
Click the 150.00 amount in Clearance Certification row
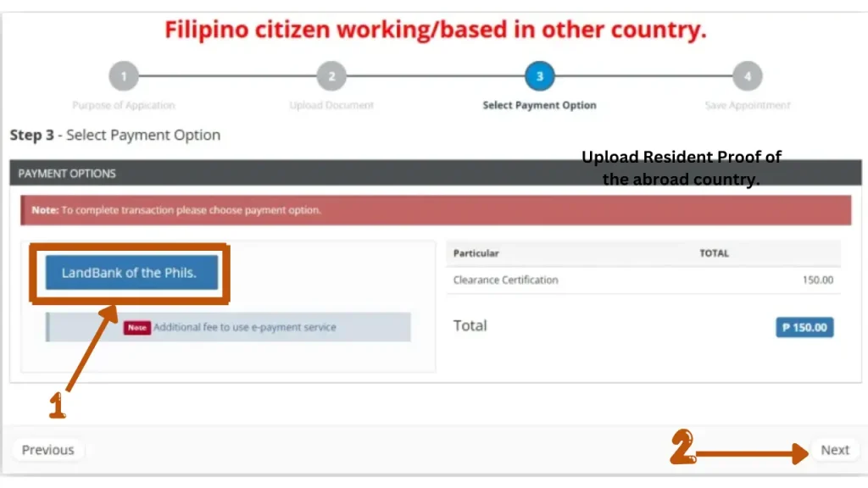coord(818,280)
